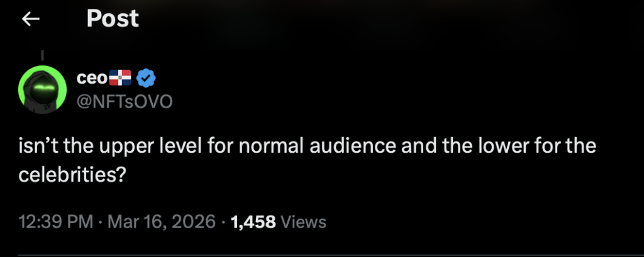Viewport: 644px width, 257px height.
Task: Click the divider line below the timestamp
Action: [x=322, y=255]
